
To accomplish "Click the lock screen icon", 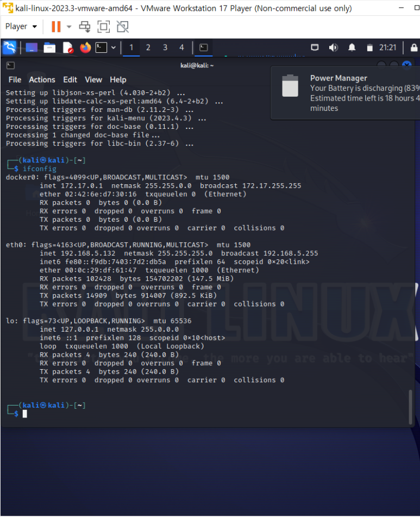I will (413, 47).
